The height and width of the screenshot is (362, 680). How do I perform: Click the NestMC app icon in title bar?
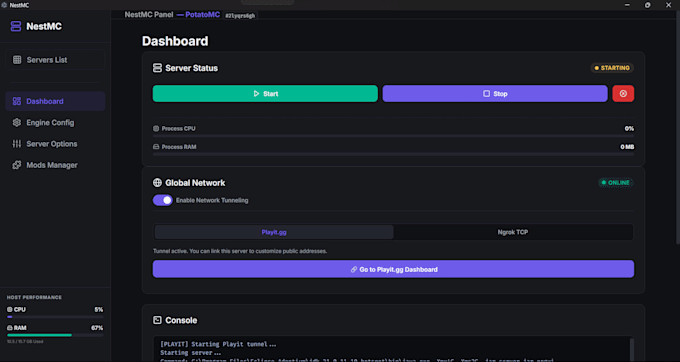click(4, 5)
